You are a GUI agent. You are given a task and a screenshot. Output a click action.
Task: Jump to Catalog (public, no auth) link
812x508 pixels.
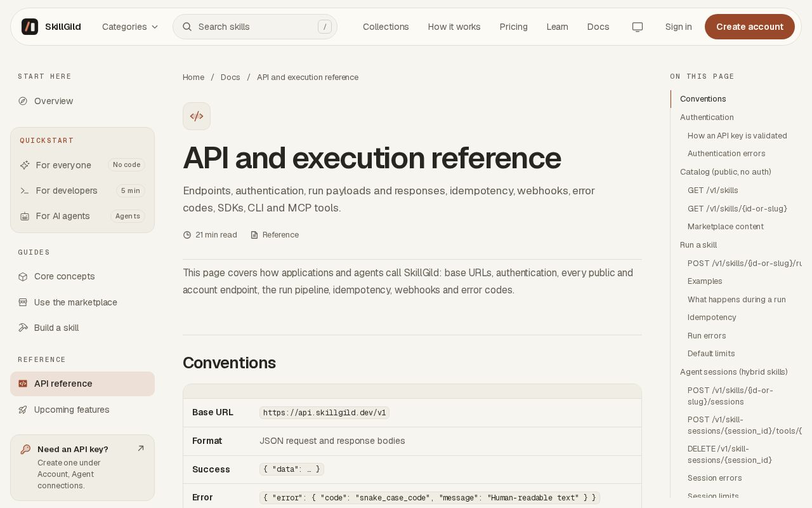coord(726,172)
